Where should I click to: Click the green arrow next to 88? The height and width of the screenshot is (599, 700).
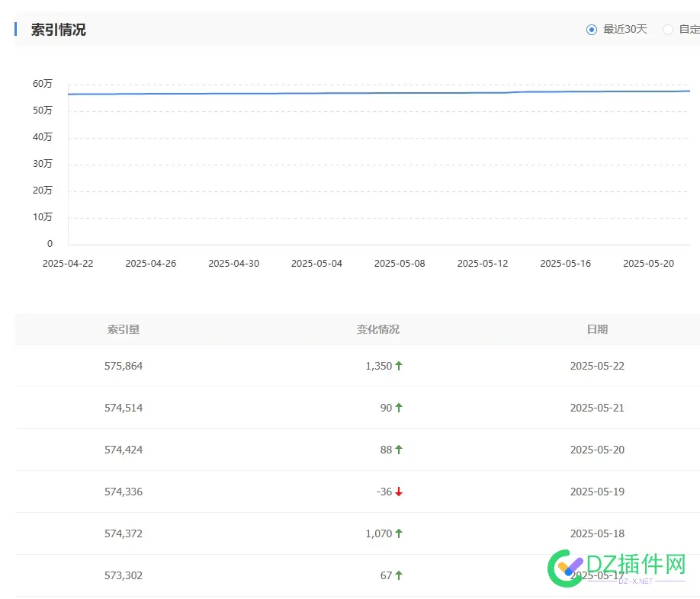(x=399, y=450)
